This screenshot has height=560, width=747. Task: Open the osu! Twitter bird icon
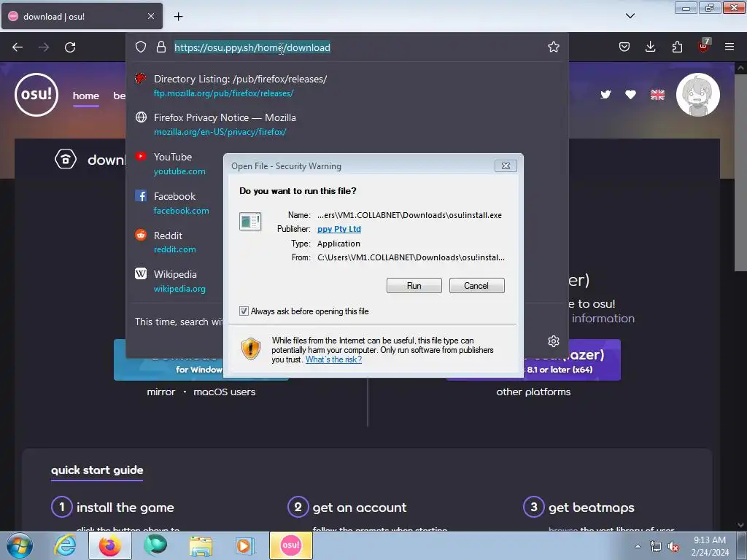click(605, 95)
